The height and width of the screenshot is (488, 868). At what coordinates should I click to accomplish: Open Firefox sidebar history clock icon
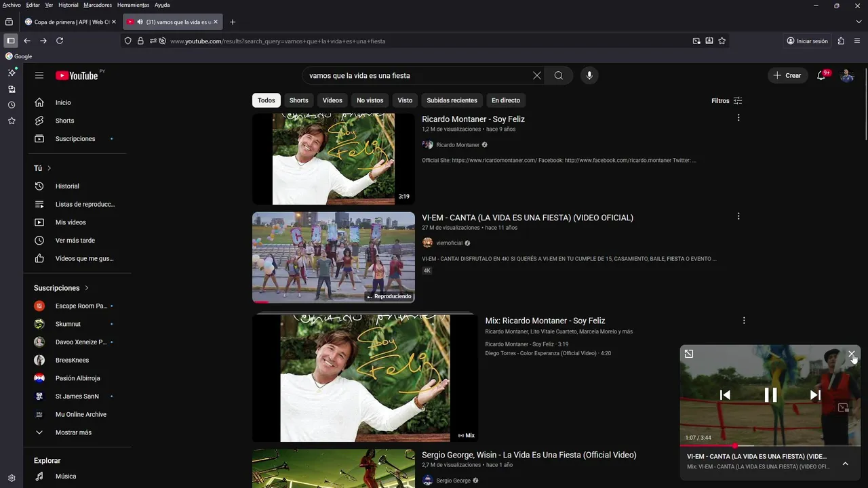click(x=12, y=105)
